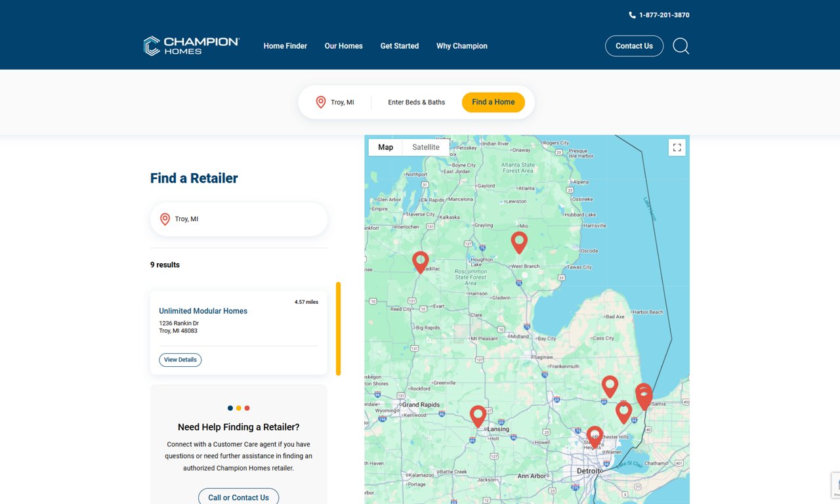Click the phone handset icon in the header
840x504 pixels.
(x=631, y=14)
